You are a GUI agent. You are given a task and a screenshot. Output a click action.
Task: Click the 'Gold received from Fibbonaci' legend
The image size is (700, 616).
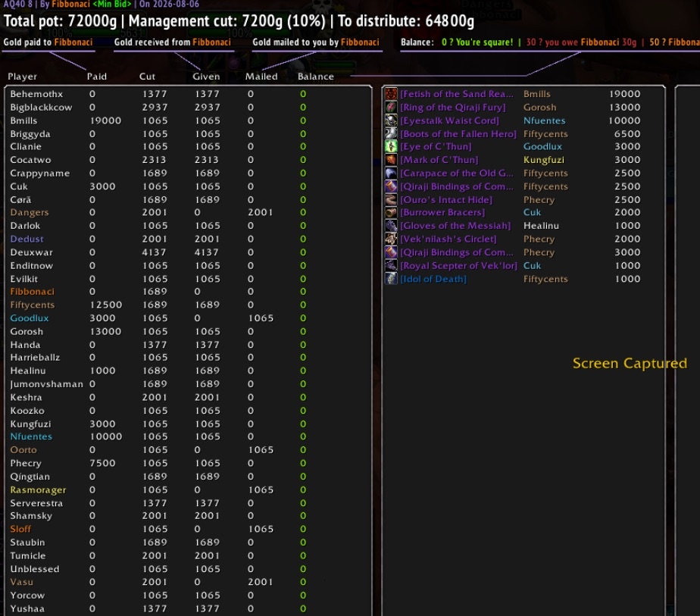click(172, 42)
